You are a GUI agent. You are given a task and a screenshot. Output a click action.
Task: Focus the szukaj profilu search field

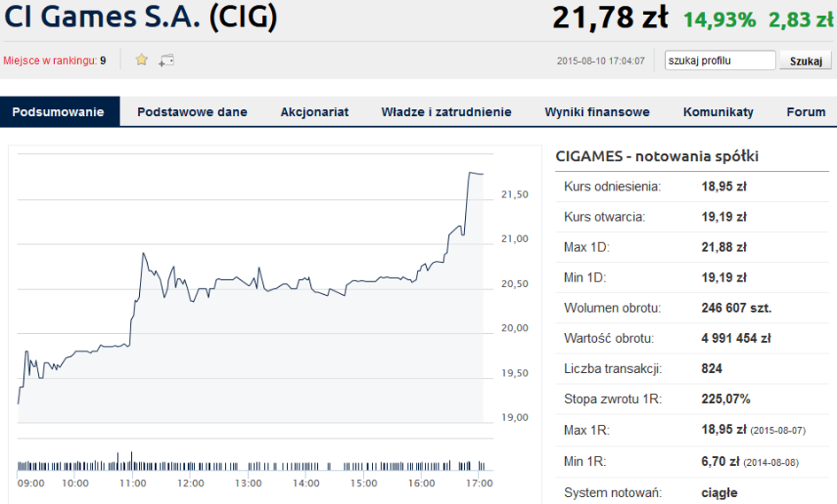point(719,60)
